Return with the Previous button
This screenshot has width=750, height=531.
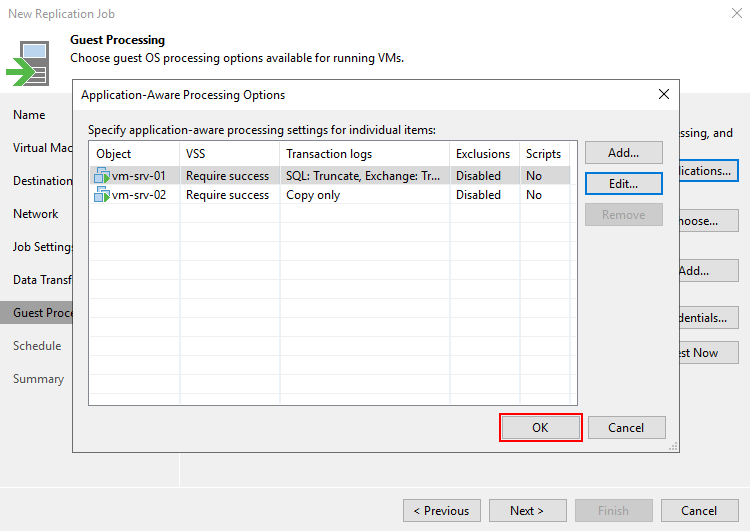pos(441,510)
